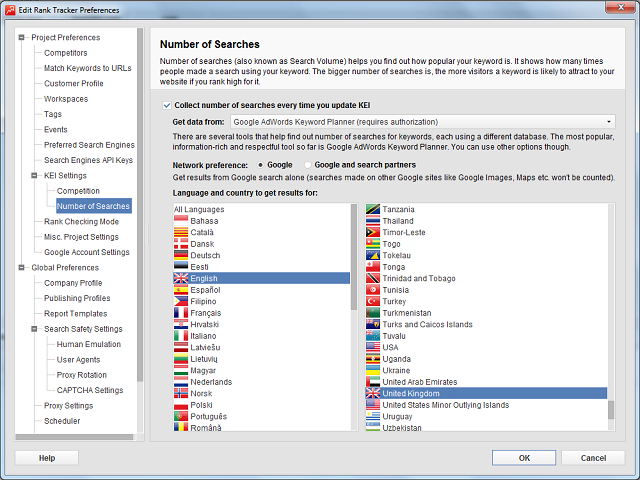Select Google and search partners radio
The height and width of the screenshot is (480, 640).
[x=307, y=165]
